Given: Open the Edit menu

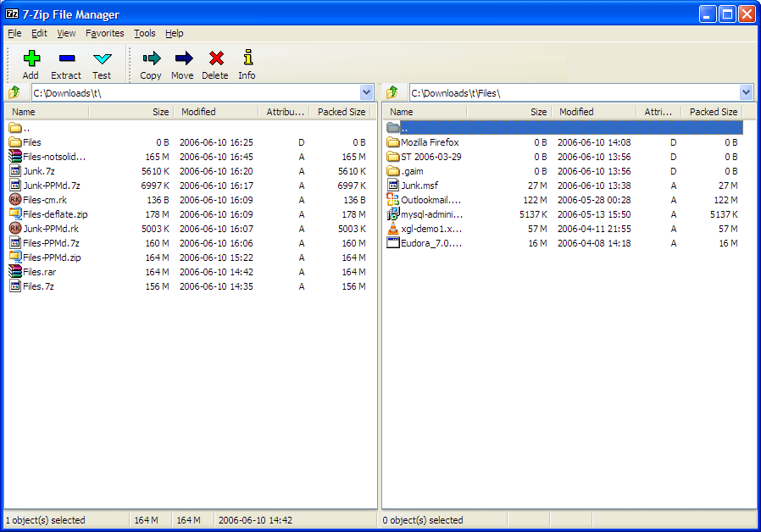Looking at the screenshot, I should 39,33.
